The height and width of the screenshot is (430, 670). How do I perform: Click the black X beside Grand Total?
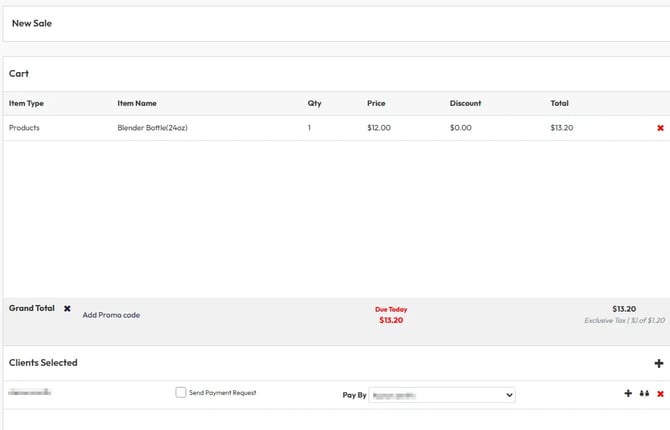pyautogui.click(x=68, y=309)
